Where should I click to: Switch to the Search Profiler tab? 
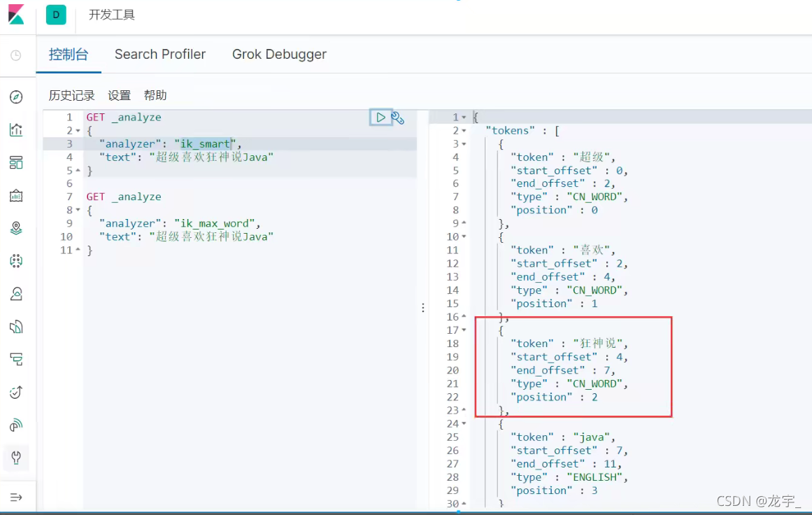tap(160, 55)
